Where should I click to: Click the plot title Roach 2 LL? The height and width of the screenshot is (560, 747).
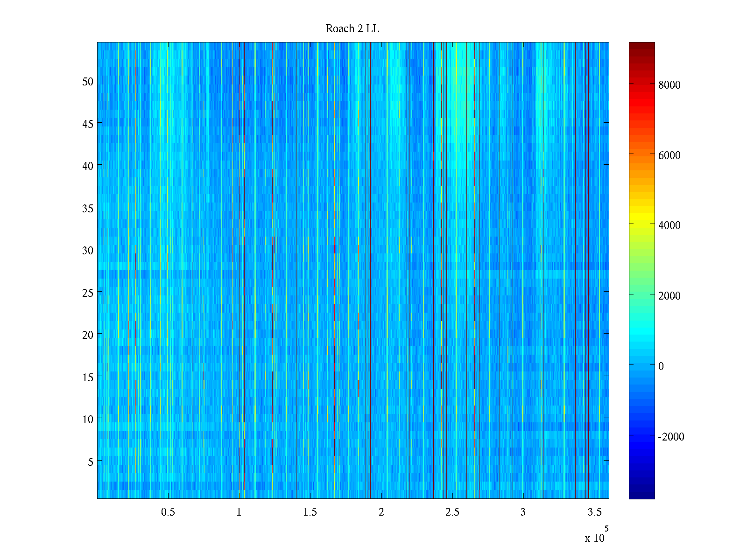[x=352, y=29]
